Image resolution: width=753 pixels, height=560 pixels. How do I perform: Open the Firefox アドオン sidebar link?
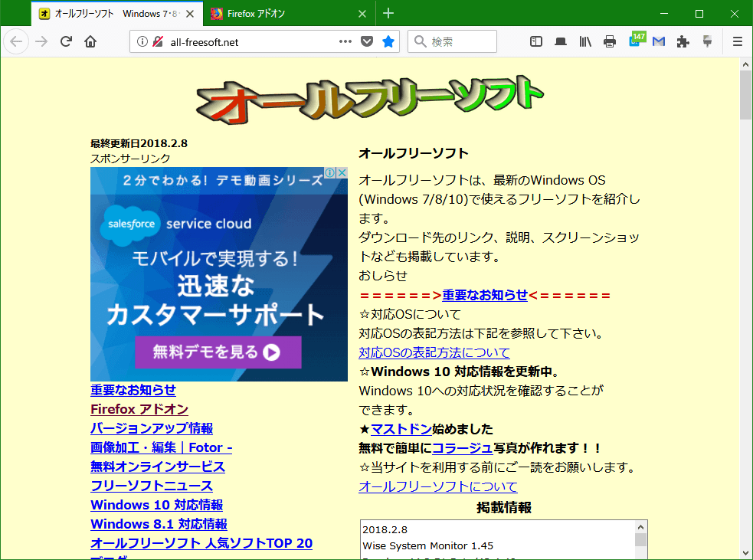[139, 409]
